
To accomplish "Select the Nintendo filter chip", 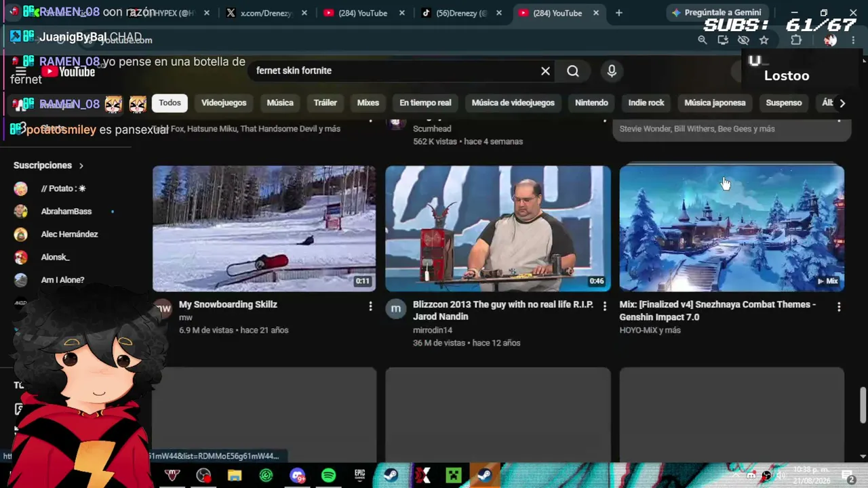I will click(x=591, y=103).
